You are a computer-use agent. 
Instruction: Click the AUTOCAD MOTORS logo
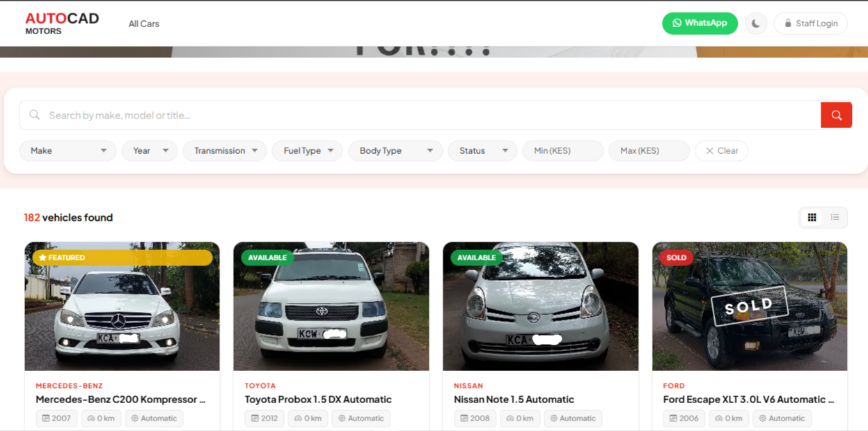click(62, 23)
